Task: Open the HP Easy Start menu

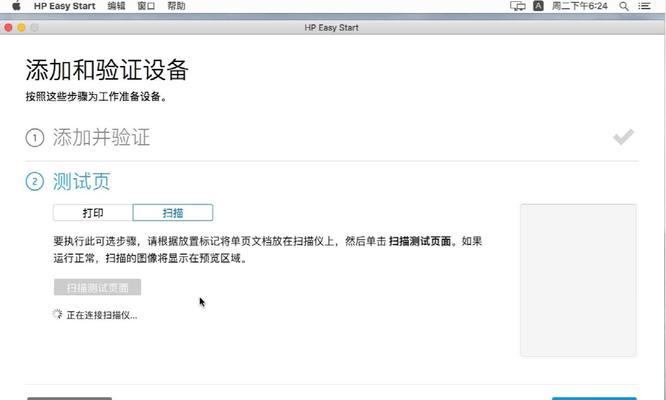Action: 65,6
